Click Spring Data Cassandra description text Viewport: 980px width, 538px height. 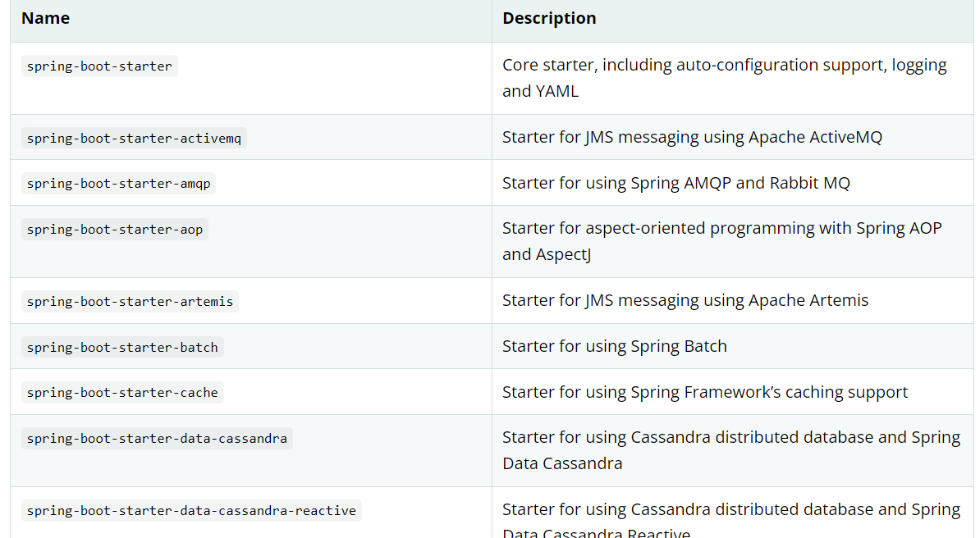coord(731,450)
